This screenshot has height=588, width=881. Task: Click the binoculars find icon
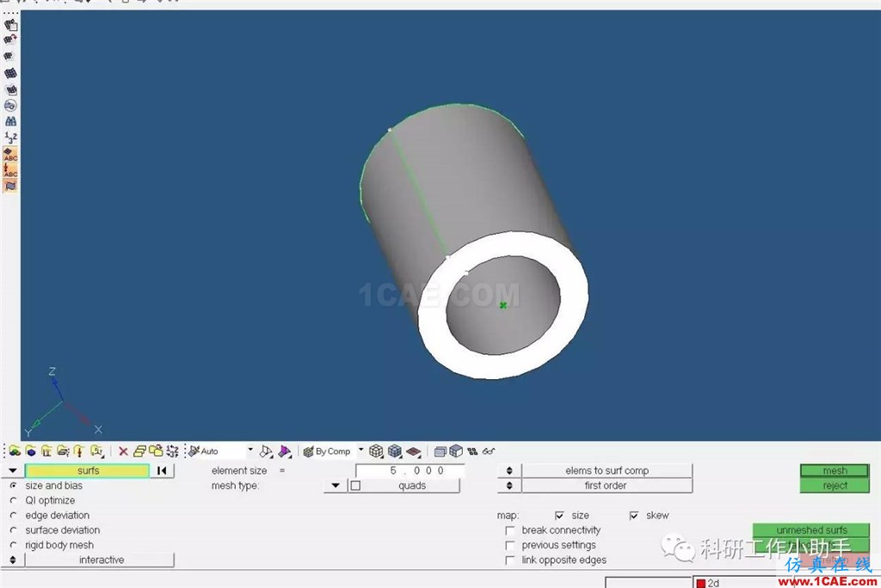[10, 120]
